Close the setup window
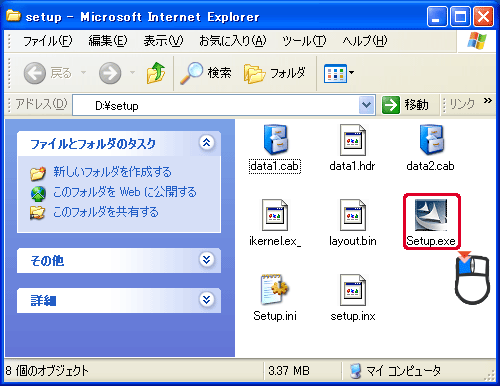501x387 pixels. click(484, 17)
